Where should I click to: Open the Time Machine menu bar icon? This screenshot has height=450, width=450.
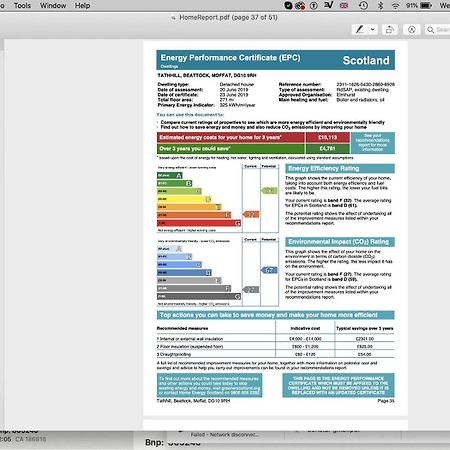tap(363, 5)
